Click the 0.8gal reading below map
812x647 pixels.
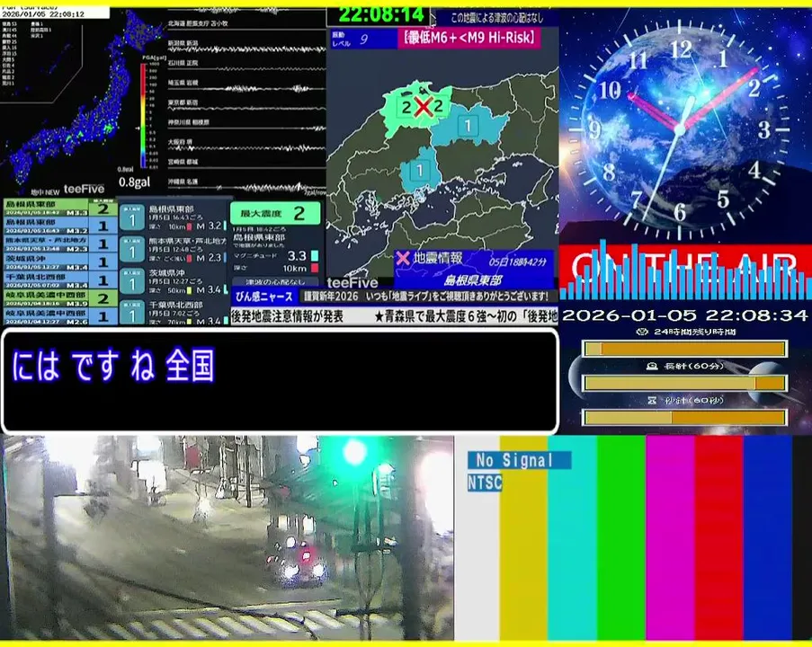click(135, 182)
